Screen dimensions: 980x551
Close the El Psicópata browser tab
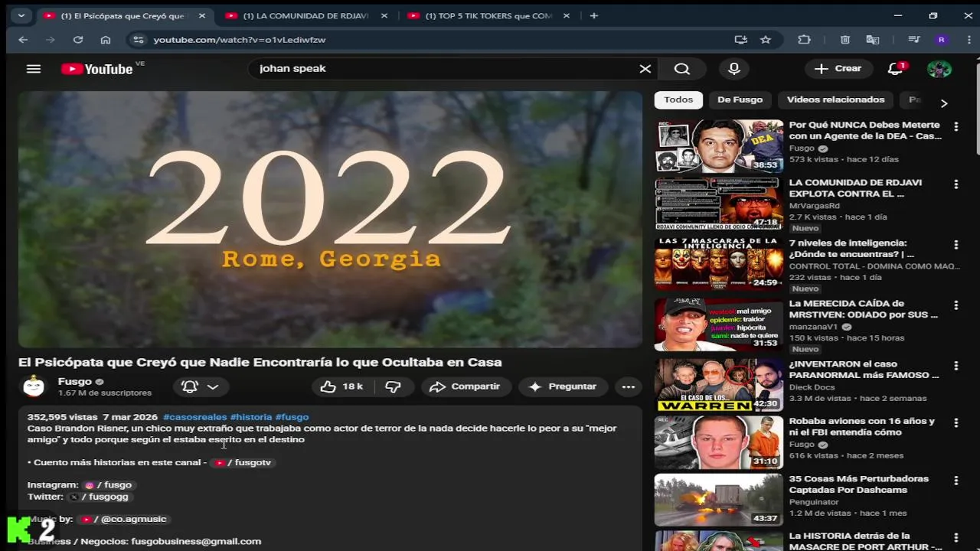point(201,15)
